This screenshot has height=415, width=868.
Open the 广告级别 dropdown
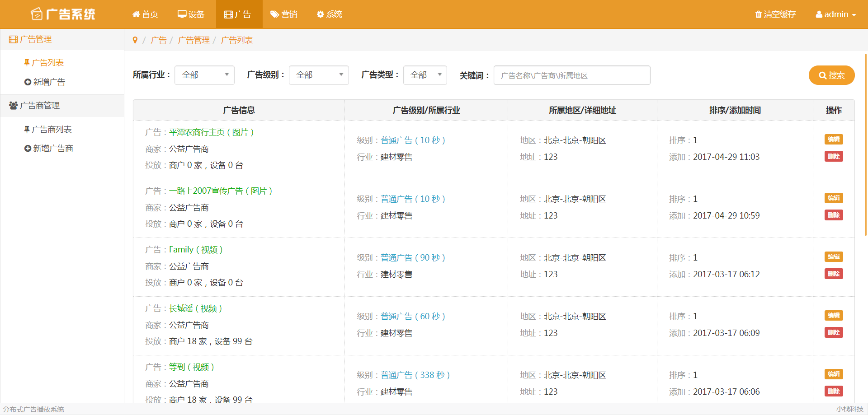click(x=319, y=75)
